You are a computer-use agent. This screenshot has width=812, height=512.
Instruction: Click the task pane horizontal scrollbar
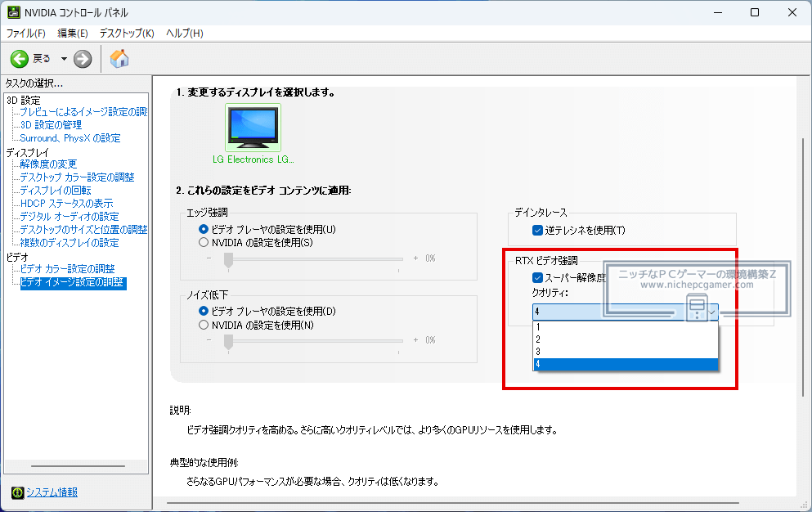[78, 466]
